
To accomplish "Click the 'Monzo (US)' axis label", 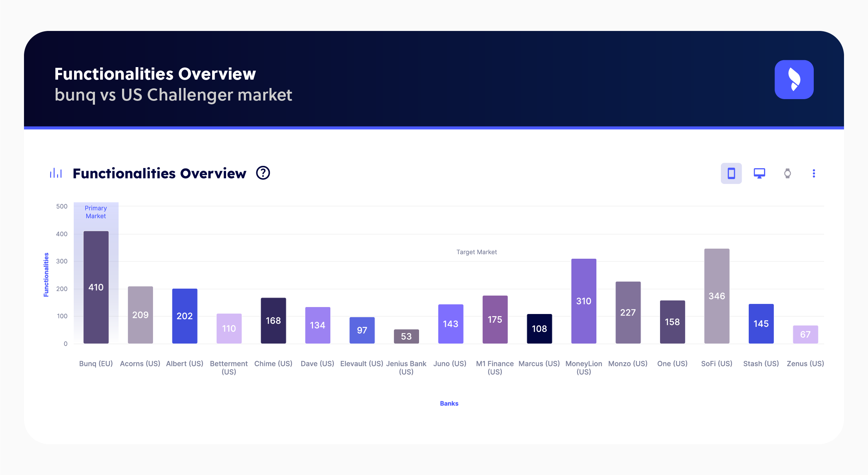I will 628,364.
